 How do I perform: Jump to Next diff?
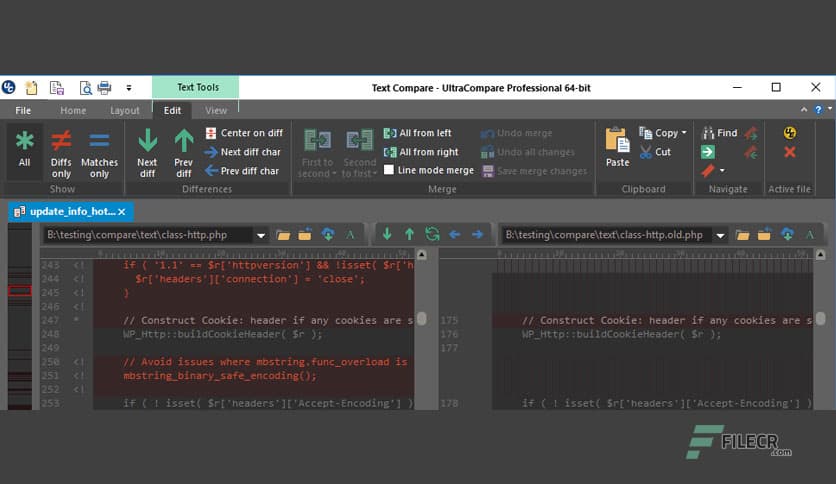tap(147, 154)
